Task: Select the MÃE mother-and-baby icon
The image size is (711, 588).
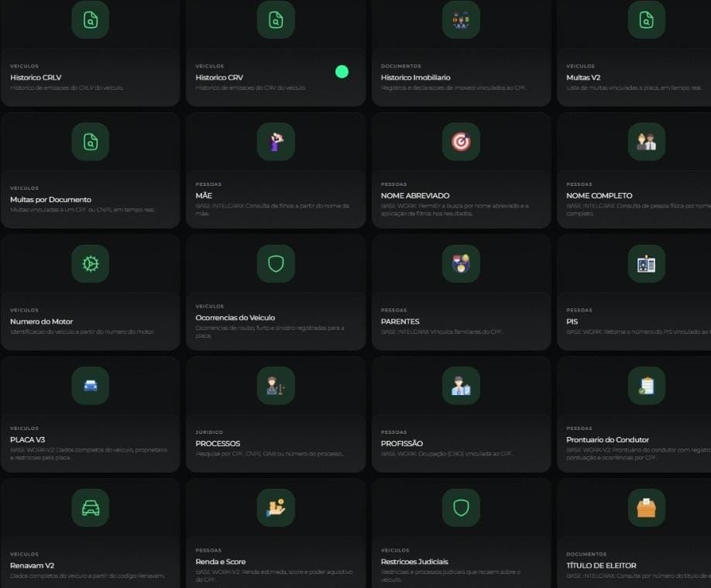Action: click(276, 142)
